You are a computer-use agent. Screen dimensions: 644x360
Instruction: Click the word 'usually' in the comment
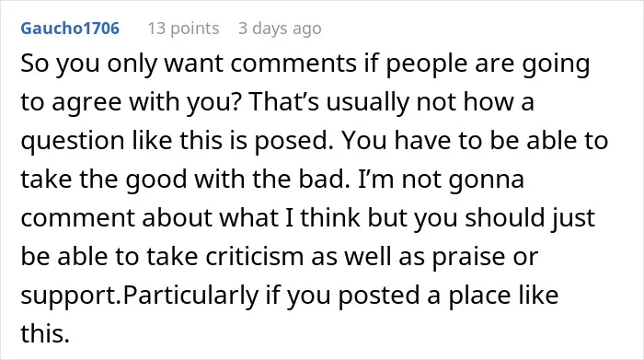[x=368, y=102]
